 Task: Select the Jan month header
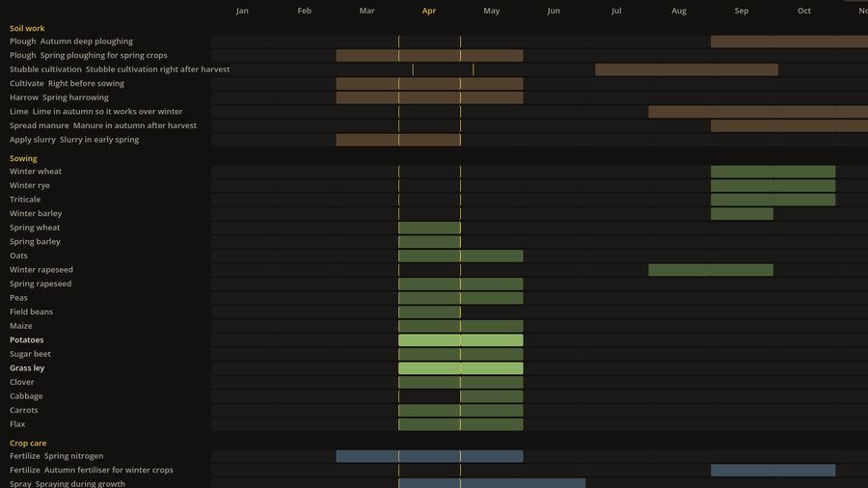coord(242,11)
